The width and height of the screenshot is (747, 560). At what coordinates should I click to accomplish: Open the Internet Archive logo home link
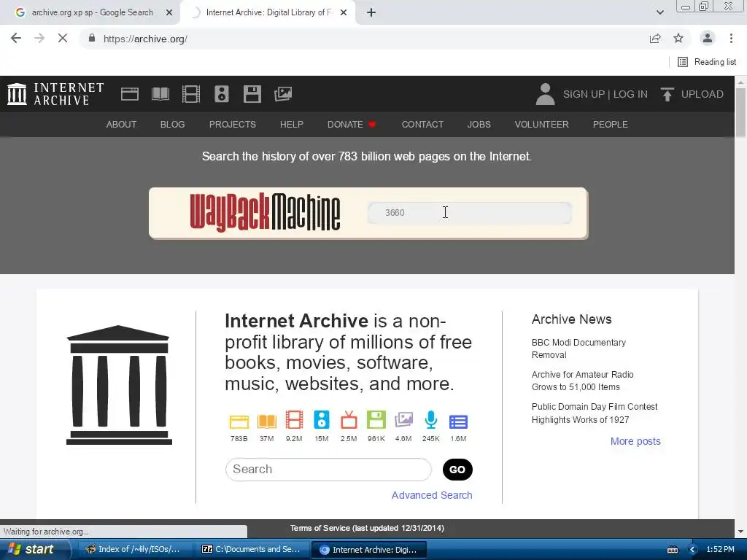tap(55, 94)
